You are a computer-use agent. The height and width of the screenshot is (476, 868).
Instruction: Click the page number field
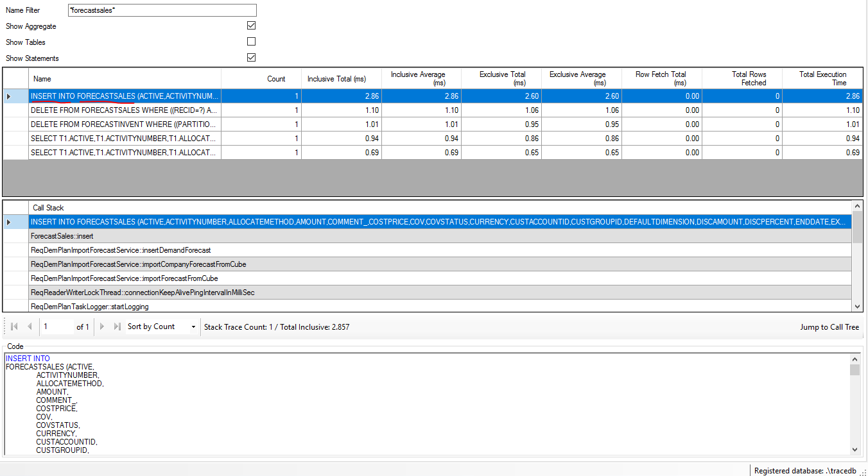pos(58,327)
